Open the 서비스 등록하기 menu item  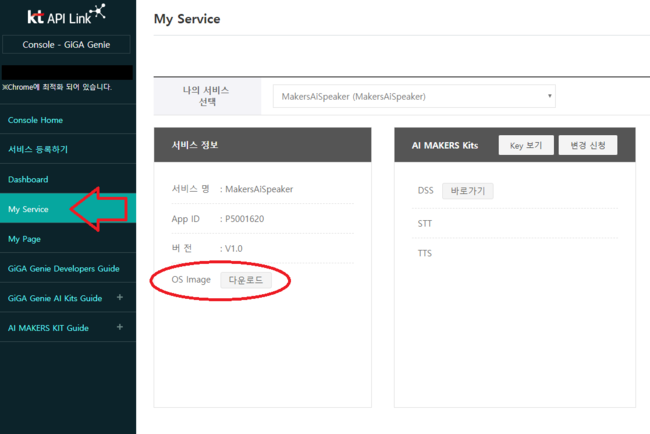[x=38, y=150]
